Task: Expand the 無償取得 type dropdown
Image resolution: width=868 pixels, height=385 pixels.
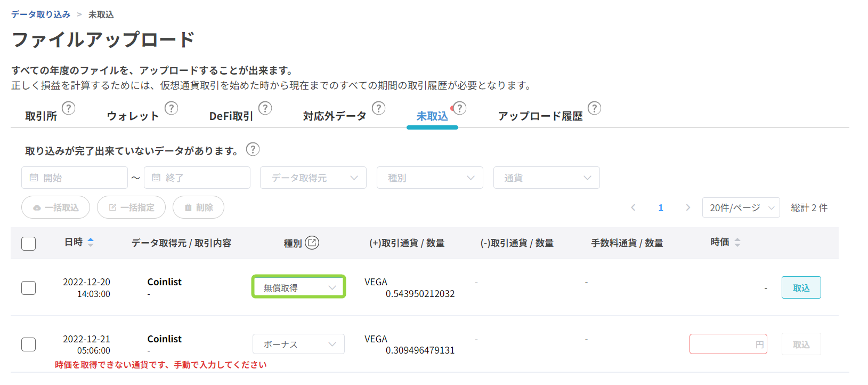Action: click(298, 287)
